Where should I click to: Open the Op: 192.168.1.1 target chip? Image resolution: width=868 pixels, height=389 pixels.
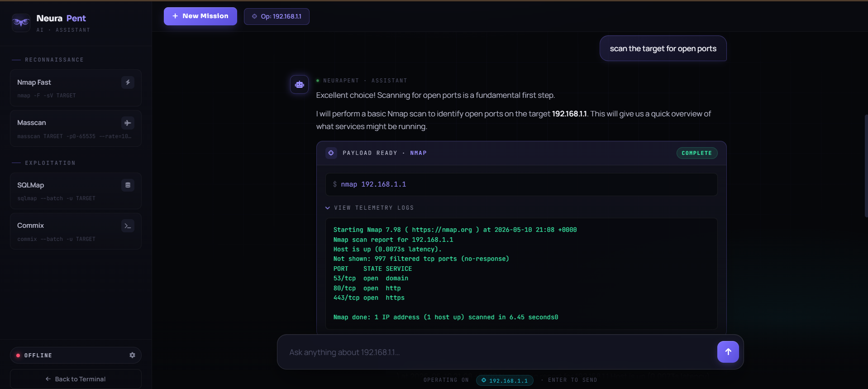(x=277, y=16)
